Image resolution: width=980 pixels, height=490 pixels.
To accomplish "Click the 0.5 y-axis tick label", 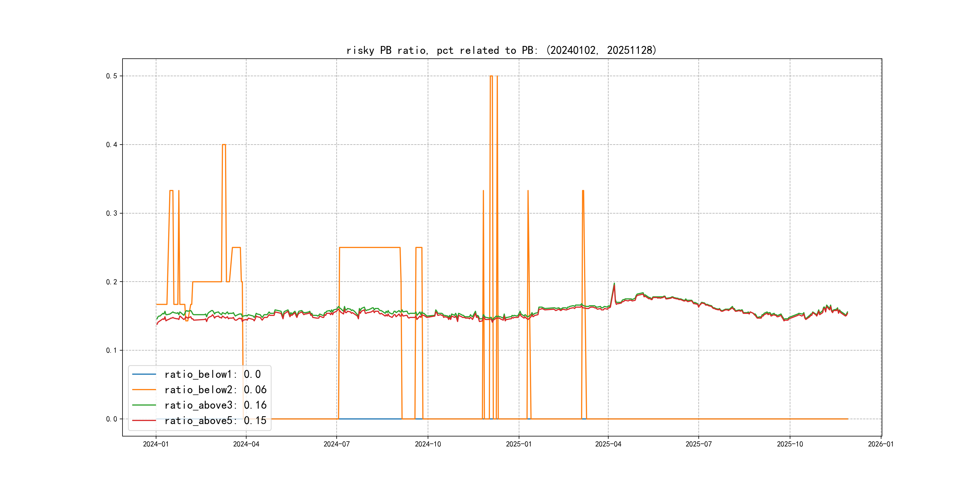I will point(112,76).
